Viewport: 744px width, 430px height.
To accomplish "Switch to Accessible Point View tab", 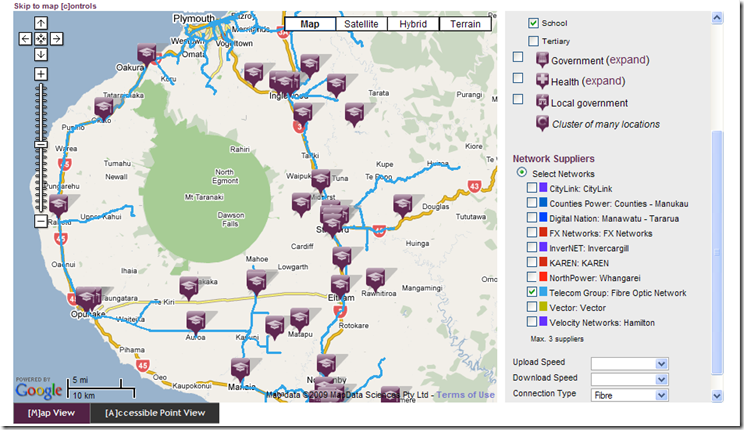I will [x=155, y=413].
